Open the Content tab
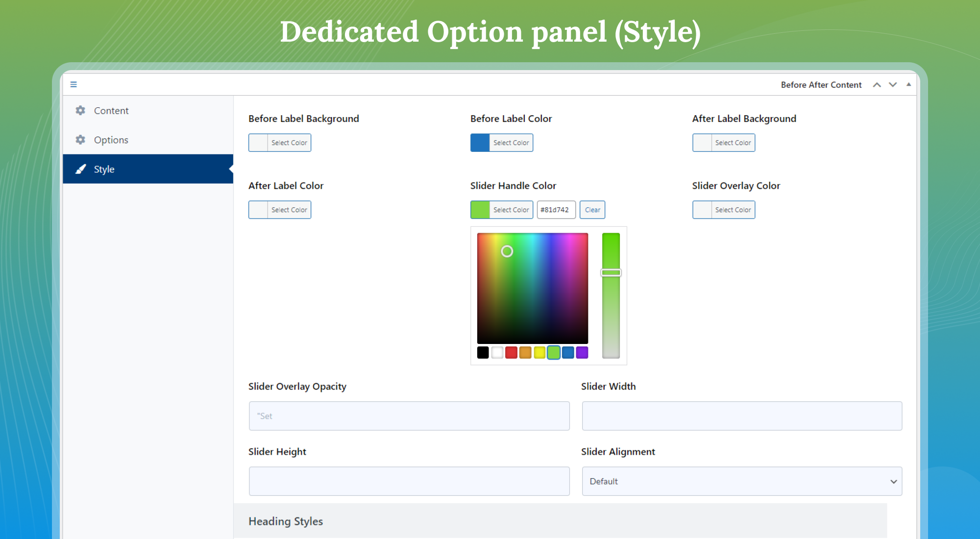The image size is (980, 539). coord(148,110)
